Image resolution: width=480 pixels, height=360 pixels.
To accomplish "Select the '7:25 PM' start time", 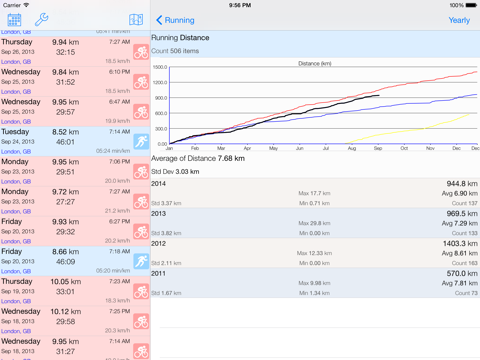I will [120, 311].
